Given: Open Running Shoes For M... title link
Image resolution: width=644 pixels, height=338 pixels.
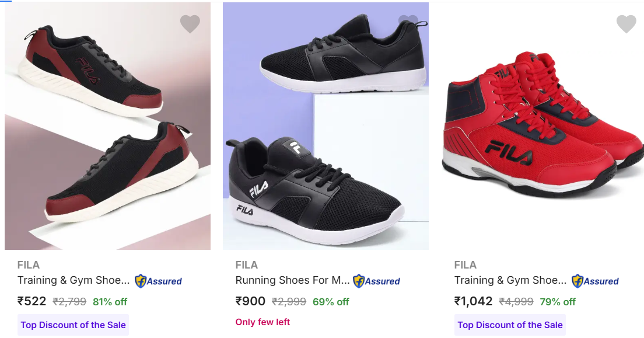Looking at the screenshot, I should (x=292, y=280).
